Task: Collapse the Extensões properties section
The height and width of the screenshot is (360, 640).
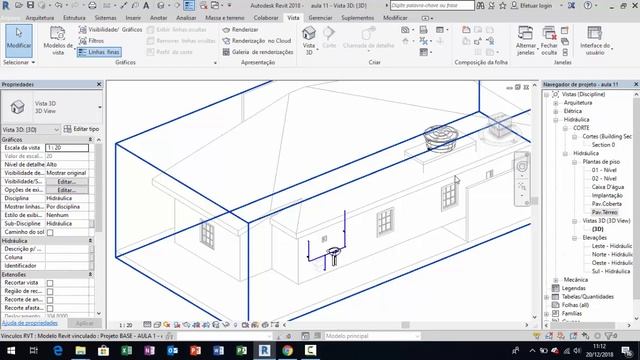Action: [x=90, y=275]
